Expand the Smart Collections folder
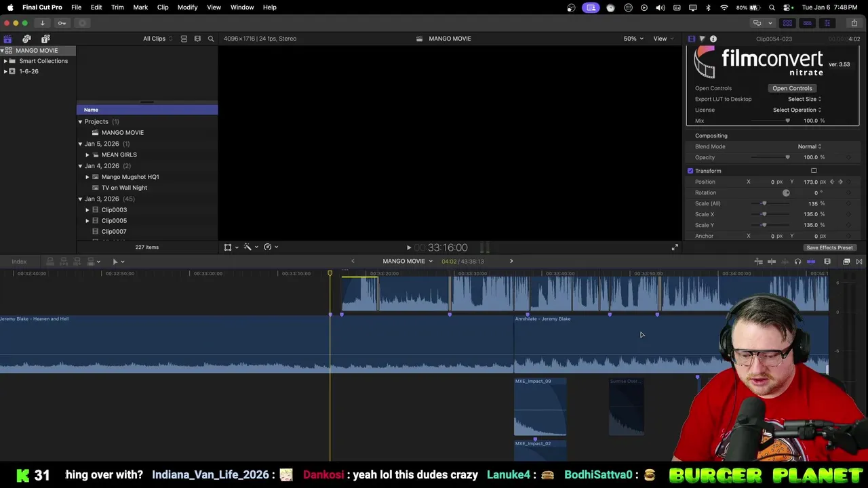The width and height of the screenshot is (868, 488). point(5,61)
